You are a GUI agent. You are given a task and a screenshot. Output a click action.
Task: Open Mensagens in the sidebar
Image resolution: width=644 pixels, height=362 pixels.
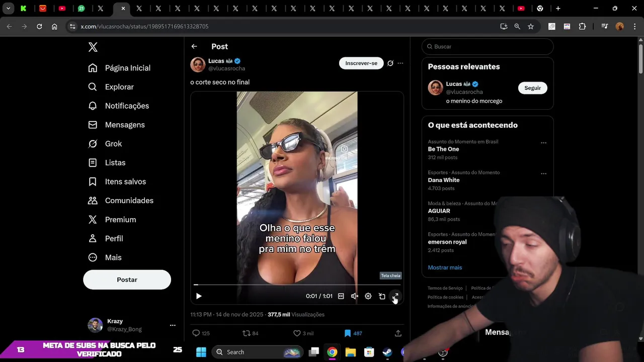[116, 125]
